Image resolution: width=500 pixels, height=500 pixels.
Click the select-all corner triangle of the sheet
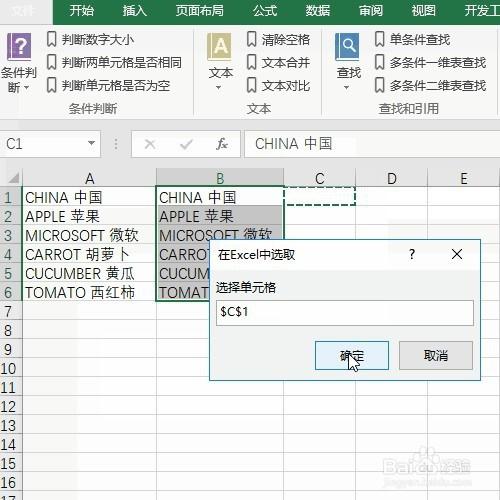click(13, 178)
